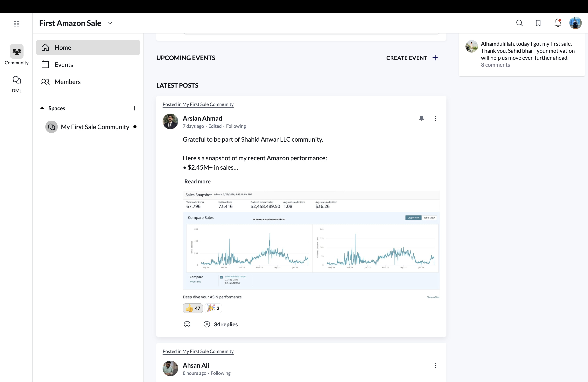Viewport: 588px width, 382px height.
Task: Open the user profile avatar menu
Action: (x=575, y=23)
